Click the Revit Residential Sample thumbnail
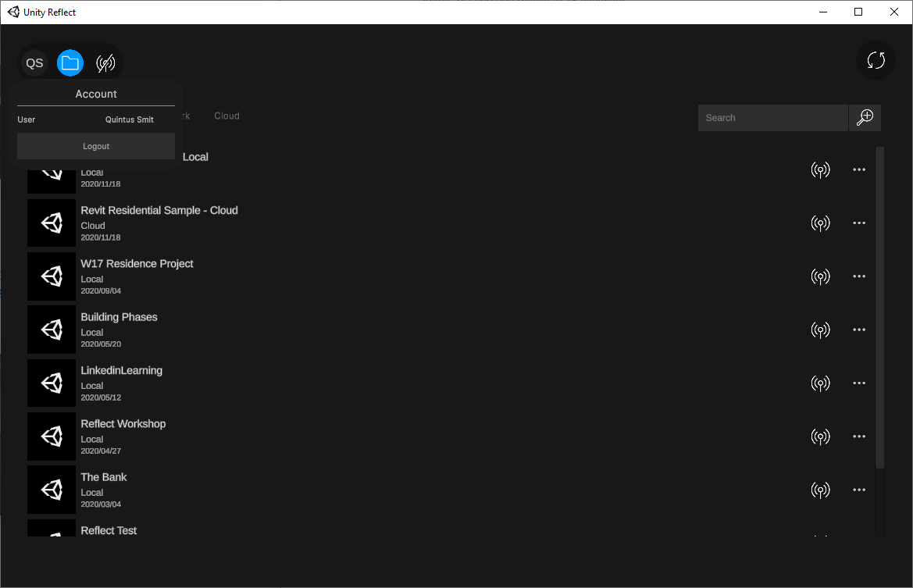This screenshot has height=588, width=913. point(51,223)
